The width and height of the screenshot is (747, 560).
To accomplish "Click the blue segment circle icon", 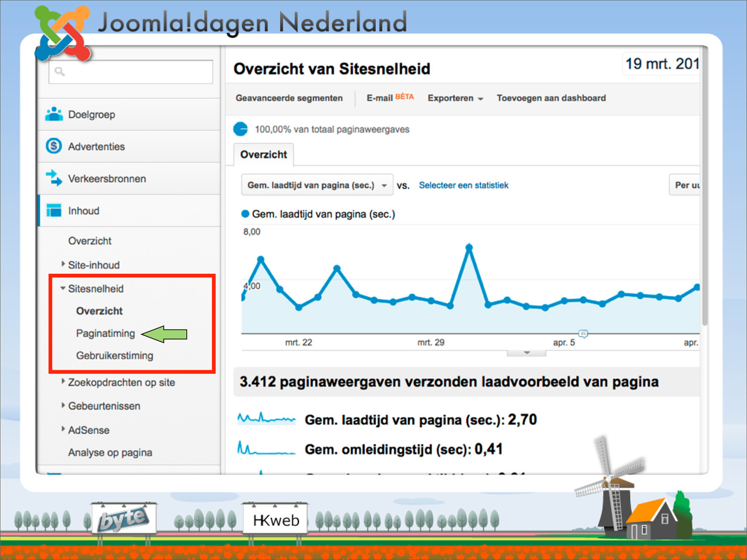I will [240, 129].
